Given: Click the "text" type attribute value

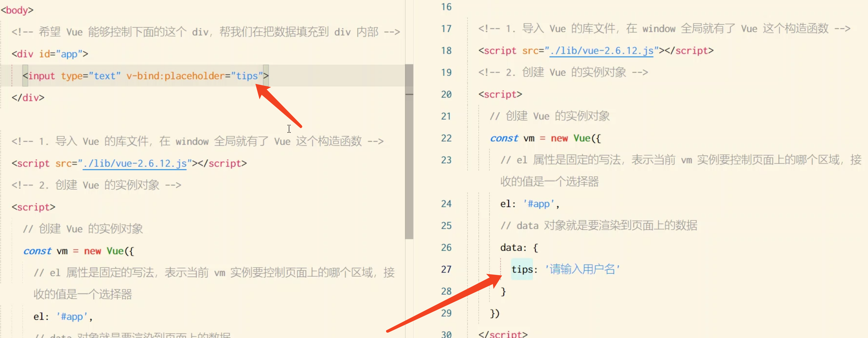Looking at the screenshot, I should (105, 76).
